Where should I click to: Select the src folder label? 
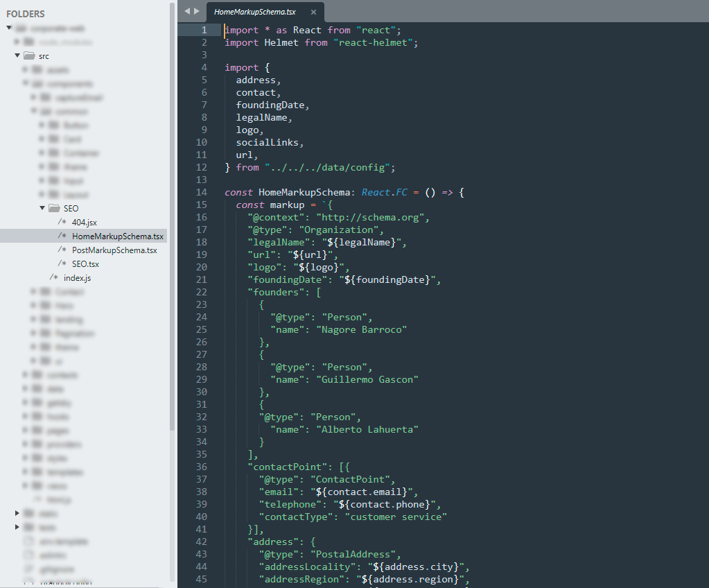point(44,56)
